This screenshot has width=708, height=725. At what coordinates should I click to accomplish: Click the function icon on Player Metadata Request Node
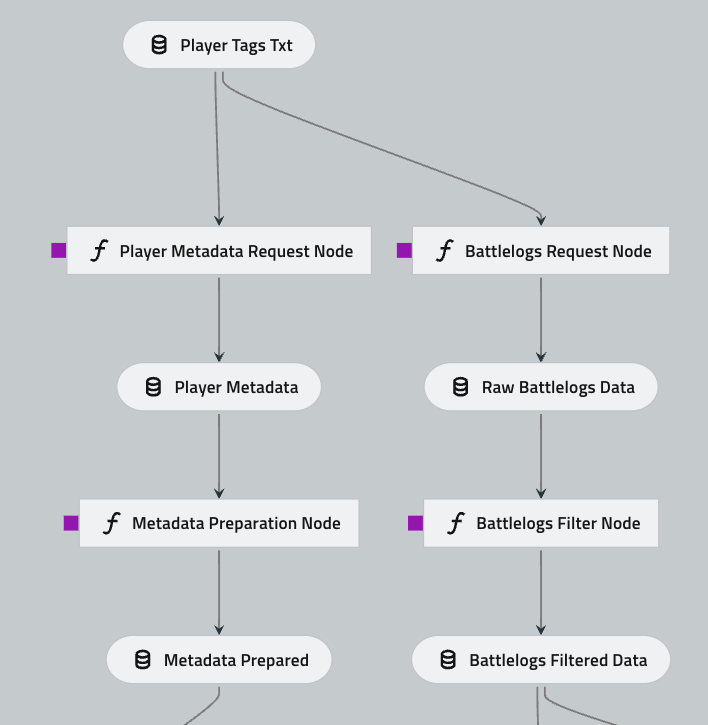(98, 251)
